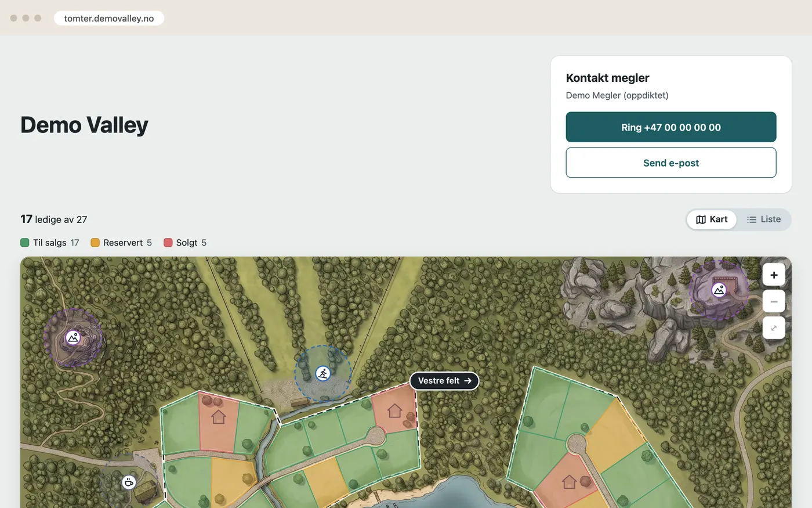The image size is (812, 508).
Task: Click the tomter.demovalley.no address bar
Action: click(109, 18)
